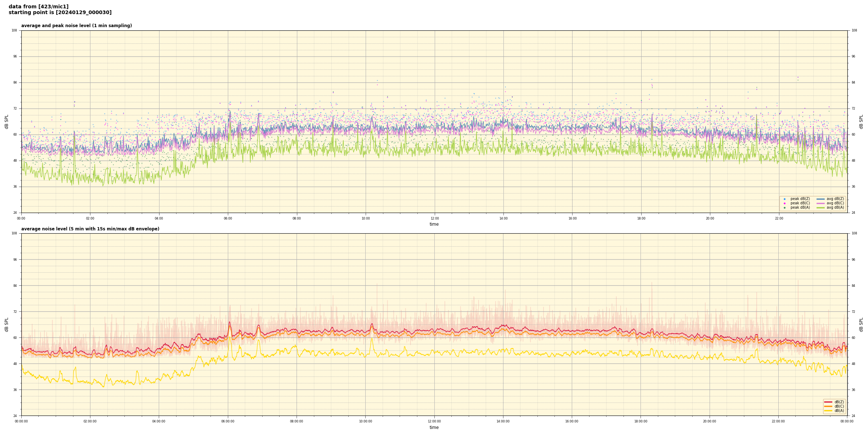Click the 'data from [423/mic1]' header text
Image resolution: width=868 pixels, height=434 pixels.
pyautogui.click(x=38, y=7)
